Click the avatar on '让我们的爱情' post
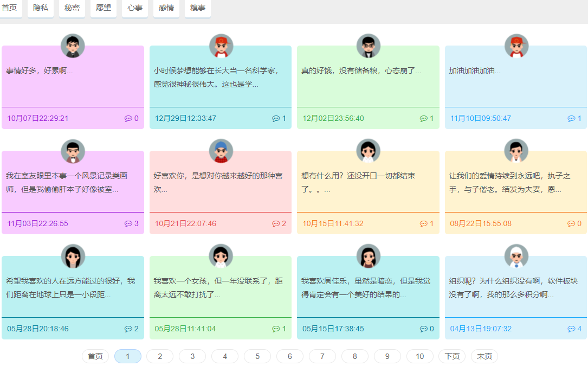 tap(516, 151)
